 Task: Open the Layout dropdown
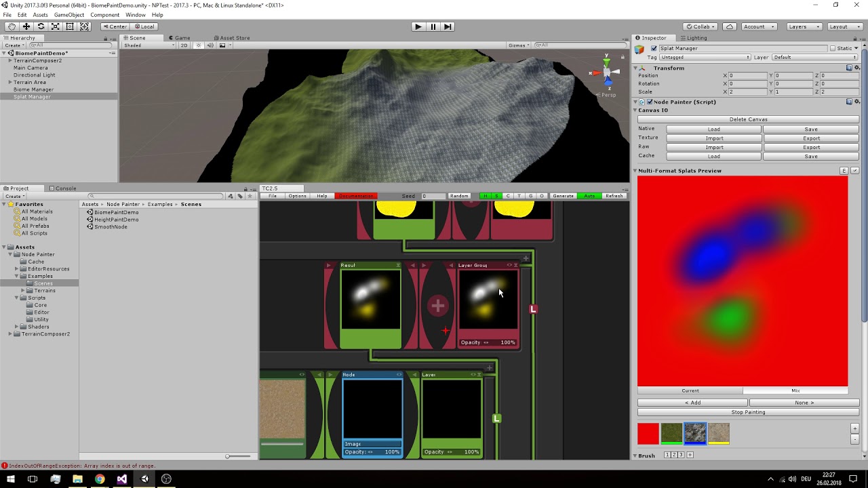[844, 26]
